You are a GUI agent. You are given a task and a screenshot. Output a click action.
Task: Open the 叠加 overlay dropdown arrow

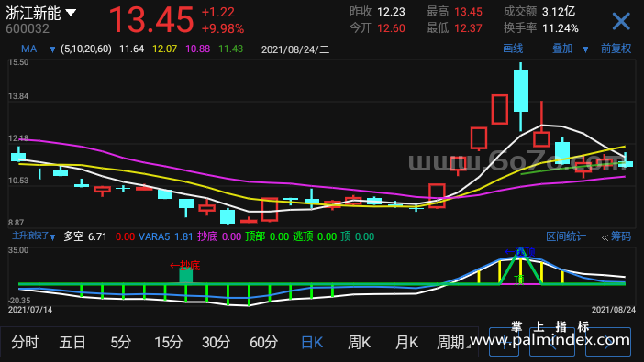click(585, 49)
